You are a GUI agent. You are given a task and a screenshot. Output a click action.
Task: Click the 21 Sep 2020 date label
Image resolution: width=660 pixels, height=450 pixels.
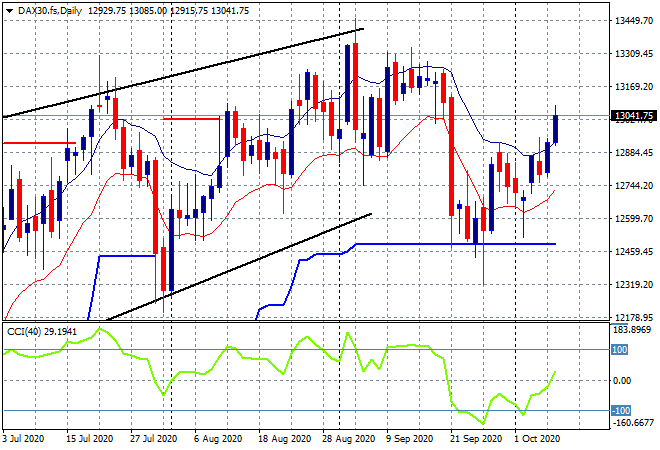(x=476, y=439)
